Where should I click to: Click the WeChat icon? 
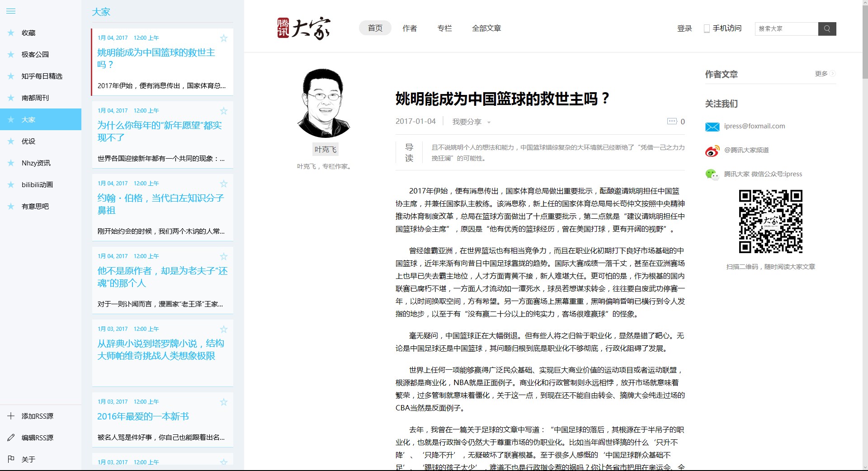tap(712, 174)
